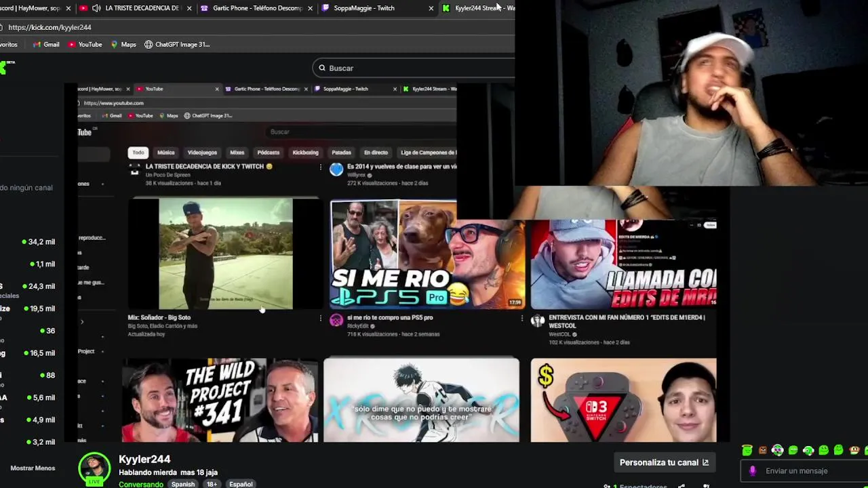
Task: Click the Kyyler244 channel name
Action: (144, 459)
